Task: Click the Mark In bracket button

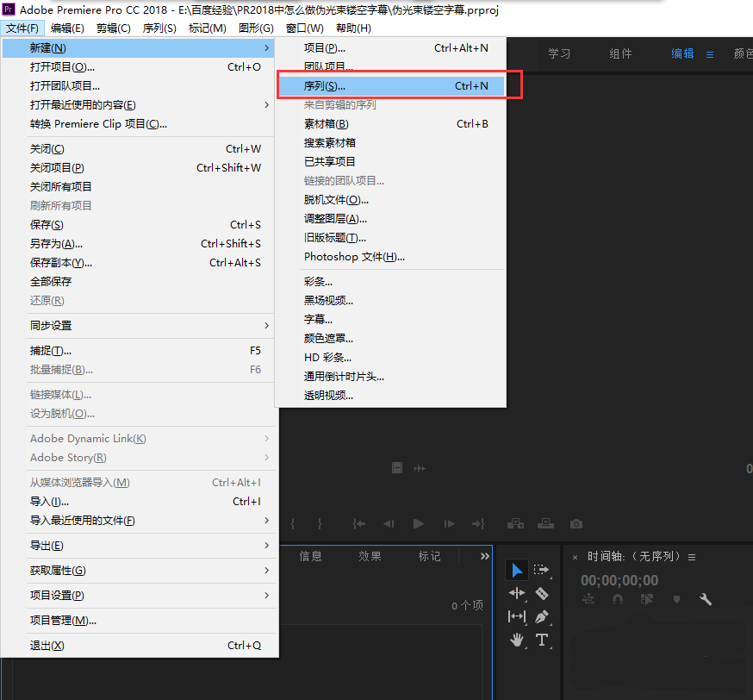Action: click(292, 523)
